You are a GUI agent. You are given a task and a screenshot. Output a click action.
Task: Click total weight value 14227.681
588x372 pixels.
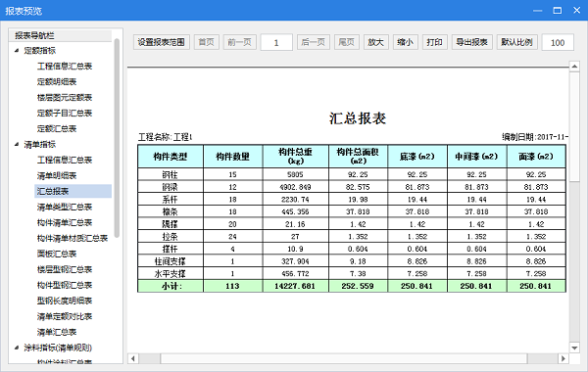click(x=295, y=286)
